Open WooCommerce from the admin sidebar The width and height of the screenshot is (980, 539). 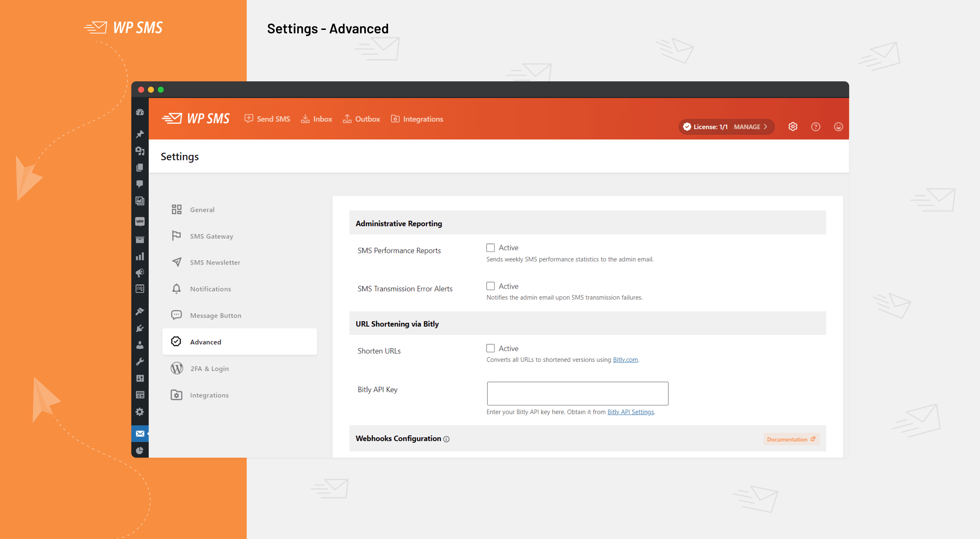point(140,221)
